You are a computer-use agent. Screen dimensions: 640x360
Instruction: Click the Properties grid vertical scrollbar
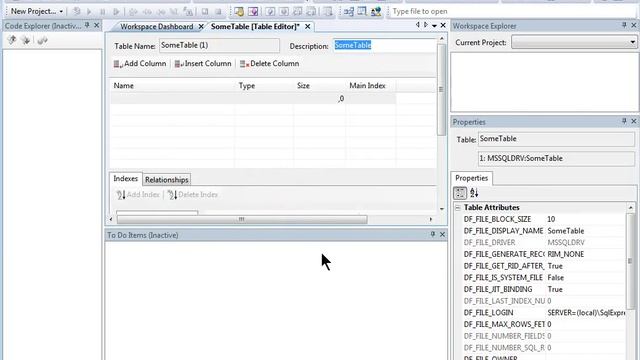point(631,260)
